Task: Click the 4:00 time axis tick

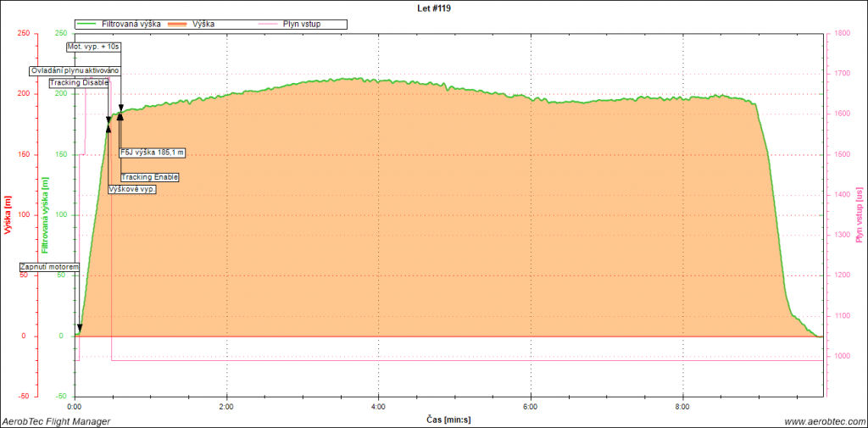Action: coord(378,406)
